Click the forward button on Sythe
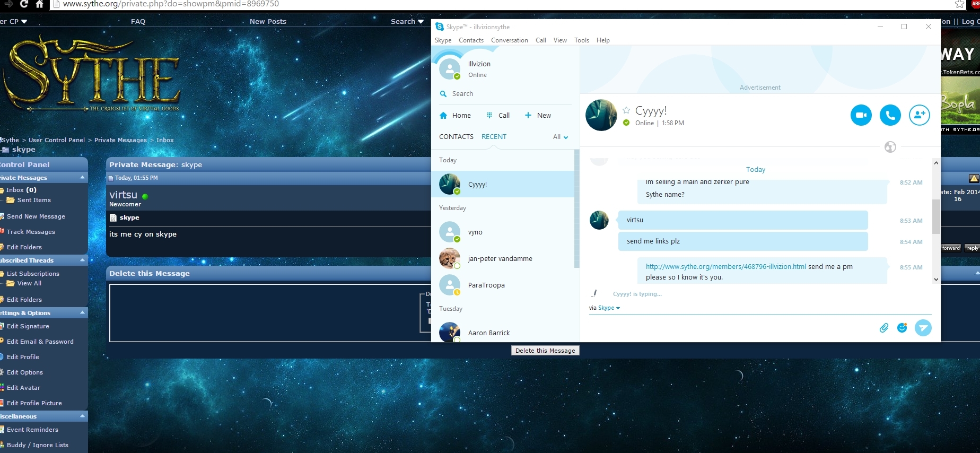980x453 pixels. [951, 248]
